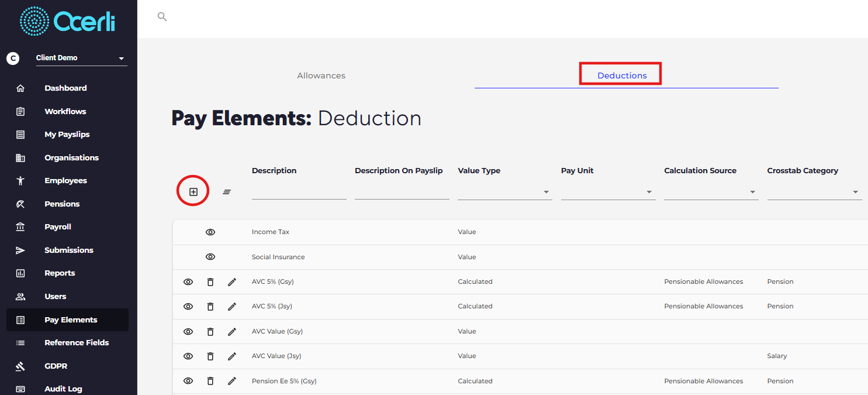Click the Payroll bank icon
The width and height of the screenshot is (868, 395).
tap(20, 227)
